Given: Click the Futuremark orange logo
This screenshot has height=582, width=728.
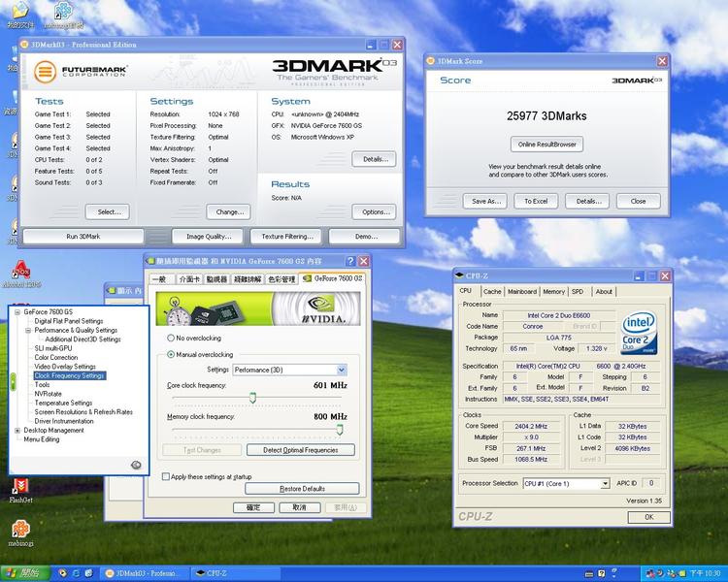Looking at the screenshot, I should coord(45,72).
